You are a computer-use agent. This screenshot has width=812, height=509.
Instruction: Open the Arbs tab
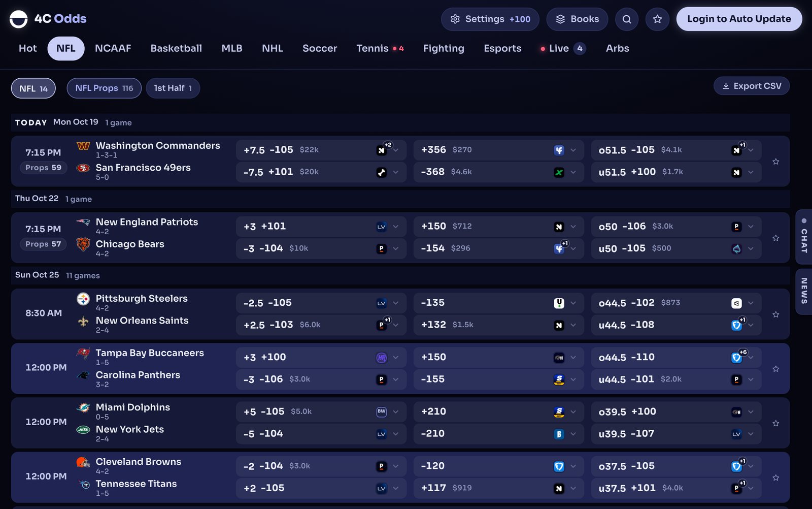coord(618,48)
